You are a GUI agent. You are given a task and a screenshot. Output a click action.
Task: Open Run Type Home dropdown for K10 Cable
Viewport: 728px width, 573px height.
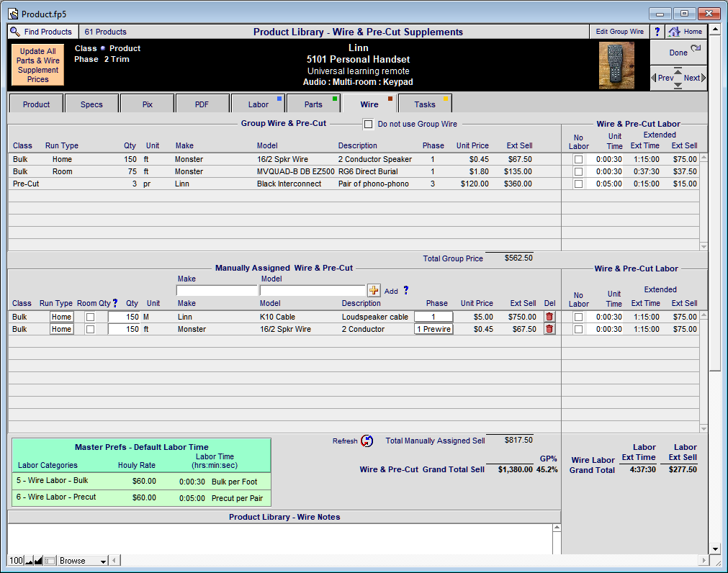point(62,317)
